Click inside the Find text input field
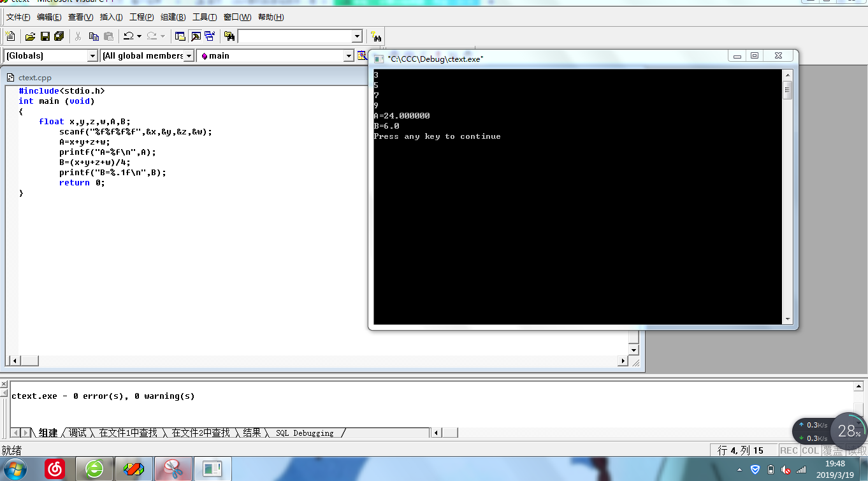 pos(295,37)
